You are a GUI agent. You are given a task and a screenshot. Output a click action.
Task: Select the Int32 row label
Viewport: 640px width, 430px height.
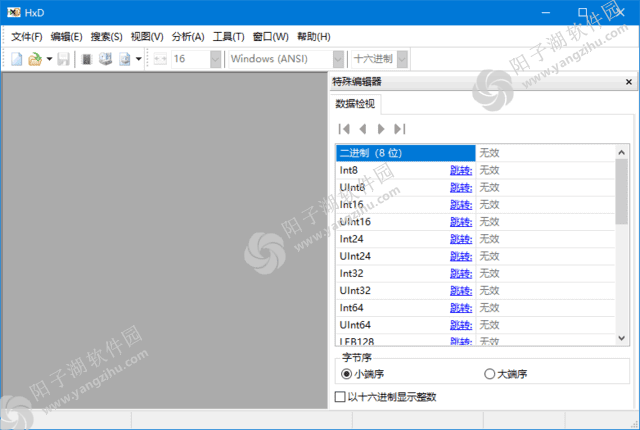(x=351, y=274)
